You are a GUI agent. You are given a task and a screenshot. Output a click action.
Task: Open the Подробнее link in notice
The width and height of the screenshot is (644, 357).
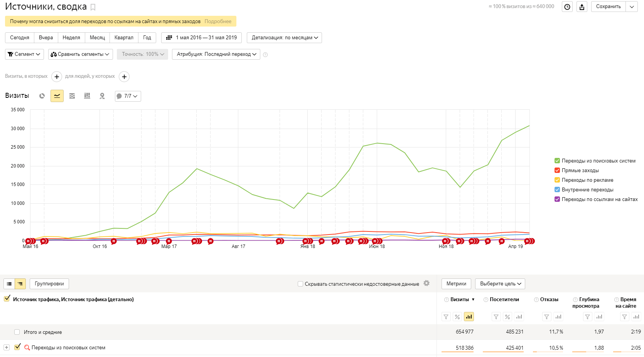tap(218, 22)
